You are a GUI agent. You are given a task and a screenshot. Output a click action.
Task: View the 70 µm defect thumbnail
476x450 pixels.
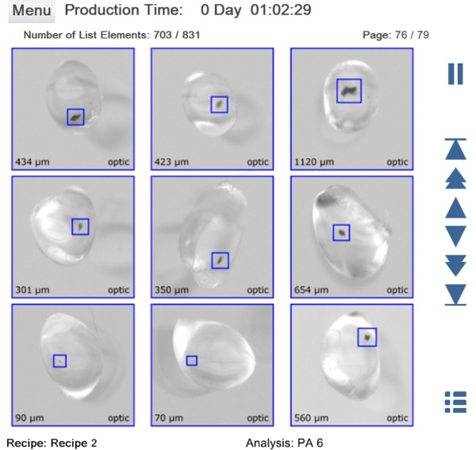pos(213,364)
